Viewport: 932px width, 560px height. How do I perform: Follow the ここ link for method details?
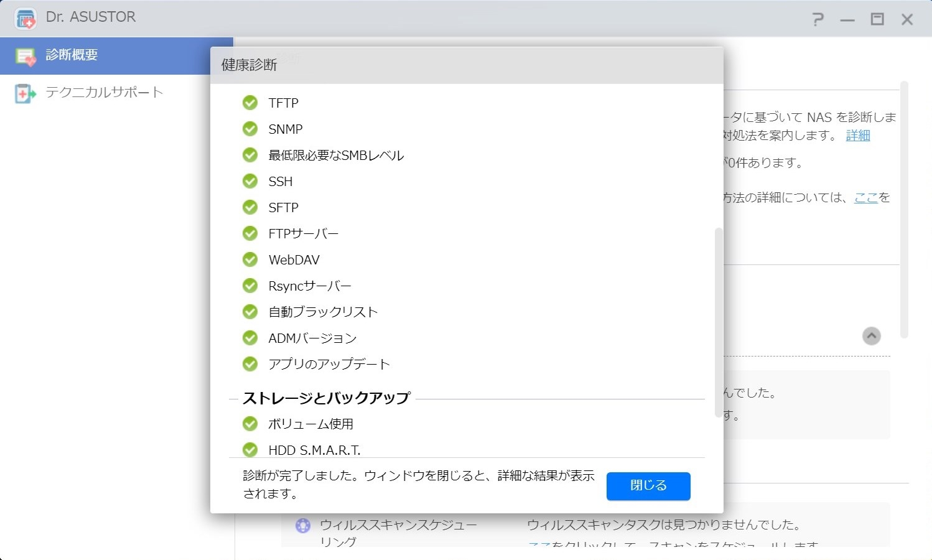865,198
